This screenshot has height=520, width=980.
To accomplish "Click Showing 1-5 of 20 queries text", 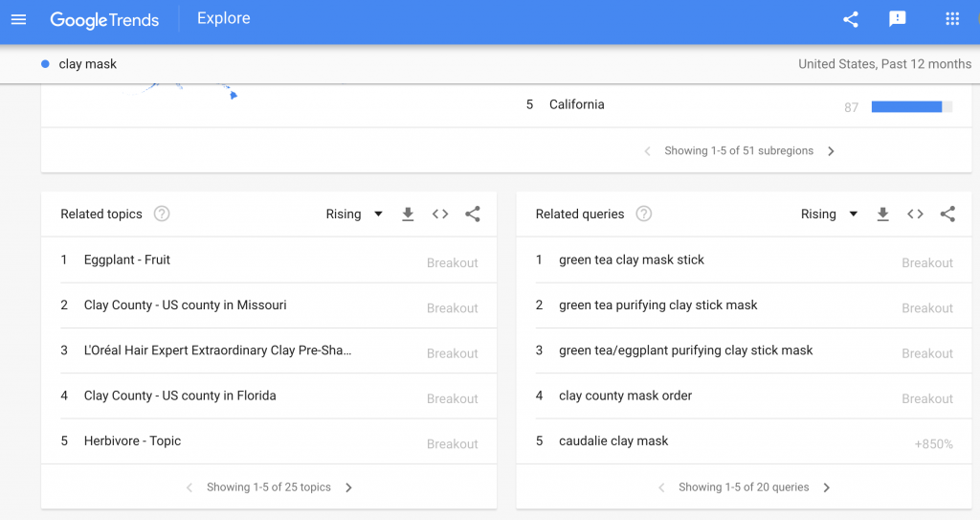I will click(744, 486).
